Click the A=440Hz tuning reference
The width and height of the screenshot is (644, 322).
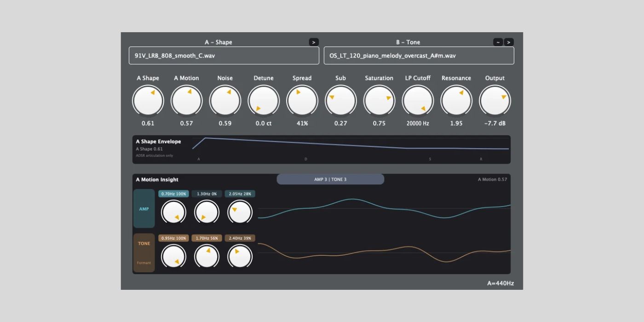pyautogui.click(x=500, y=283)
